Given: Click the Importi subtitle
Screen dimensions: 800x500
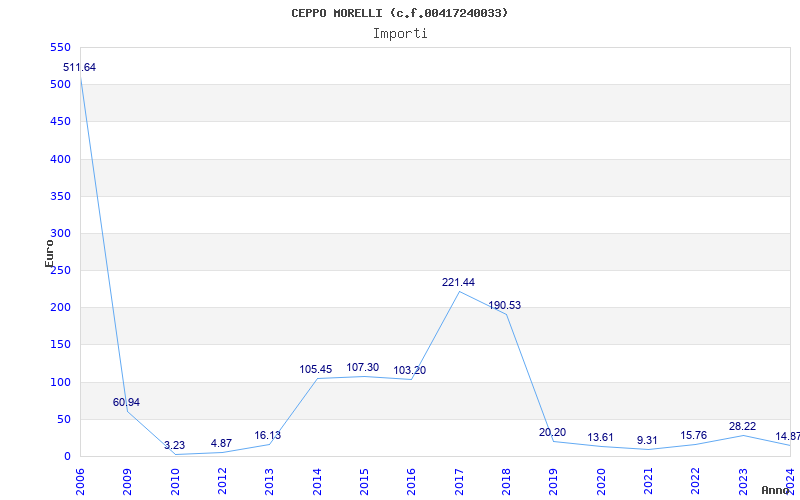Looking at the screenshot, I should 400,34.
